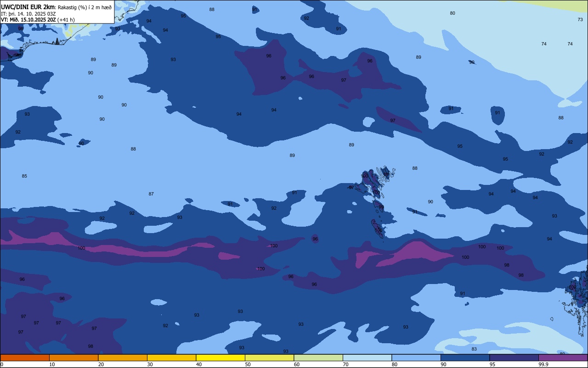This screenshot has width=588, height=368.
Task: Click the orange 10–20 legend swatch
Action: click(73, 357)
